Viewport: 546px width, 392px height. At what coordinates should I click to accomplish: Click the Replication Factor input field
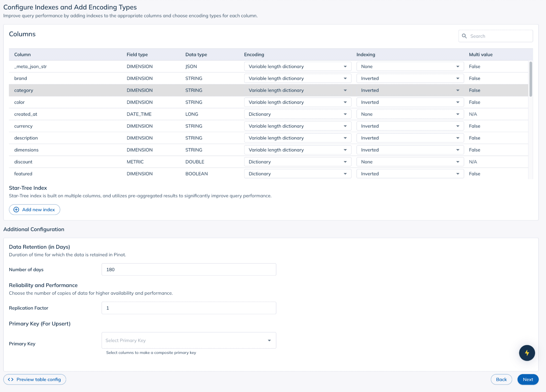point(189,308)
